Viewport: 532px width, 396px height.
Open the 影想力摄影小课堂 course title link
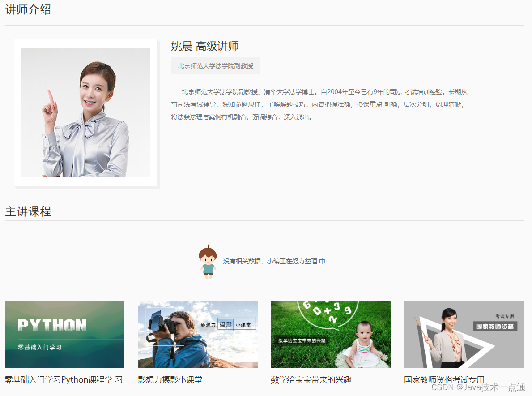(170, 380)
